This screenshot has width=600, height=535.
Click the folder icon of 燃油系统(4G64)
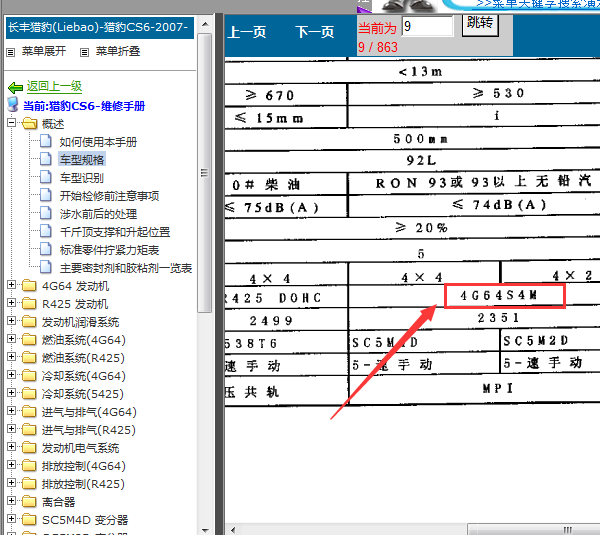(x=29, y=339)
